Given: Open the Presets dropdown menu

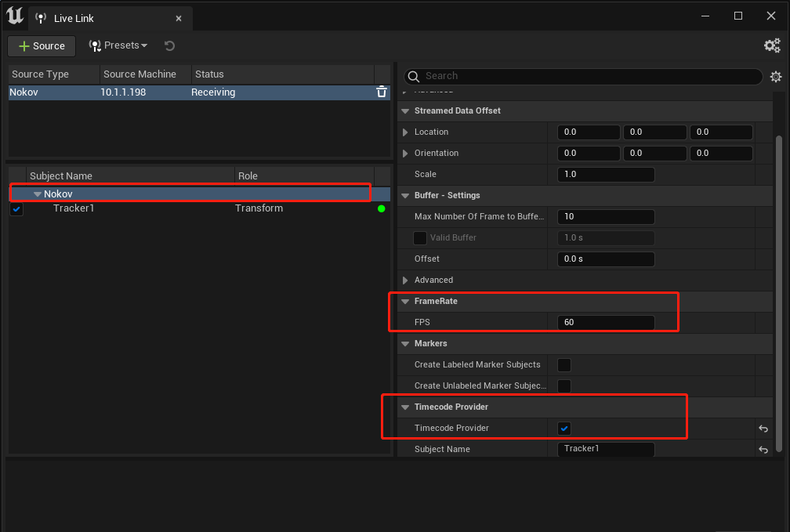Looking at the screenshot, I should pos(118,46).
